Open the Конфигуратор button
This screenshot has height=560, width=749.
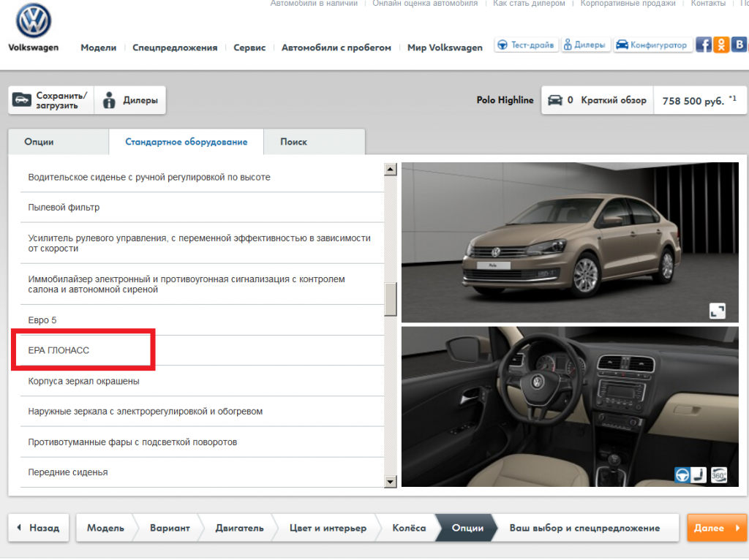click(652, 45)
